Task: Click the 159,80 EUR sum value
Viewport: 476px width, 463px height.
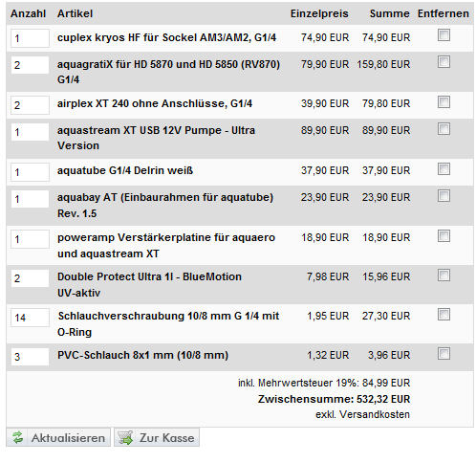Action: (383, 64)
